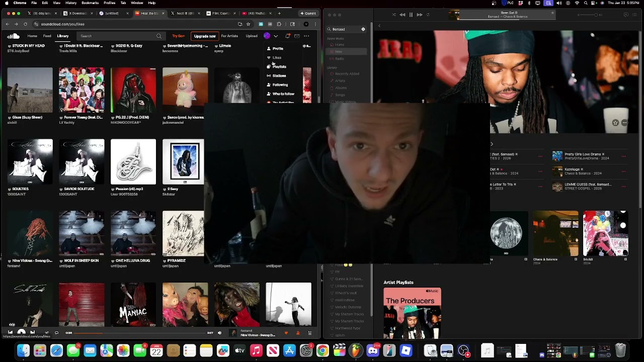Select Profile in the SoundCloud dropdown menu
Viewport: 644px width, 362px height.
pyautogui.click(x=278, y=49)
